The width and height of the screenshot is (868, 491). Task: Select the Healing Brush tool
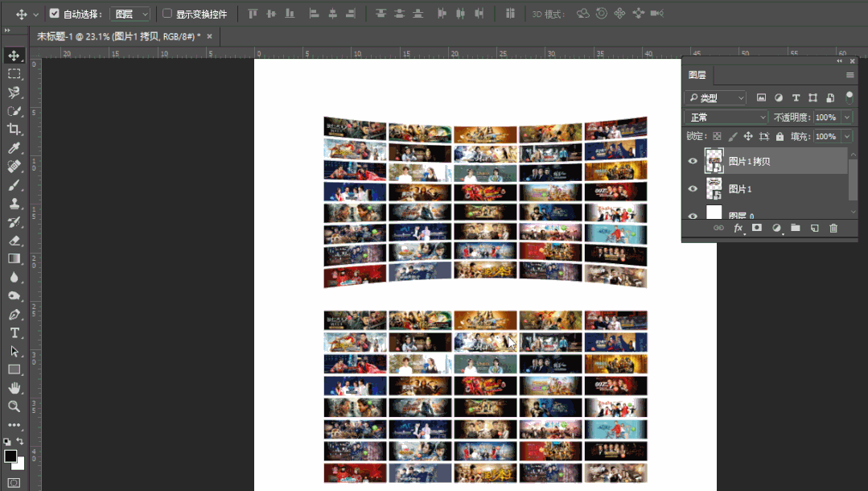coord(14,167)
